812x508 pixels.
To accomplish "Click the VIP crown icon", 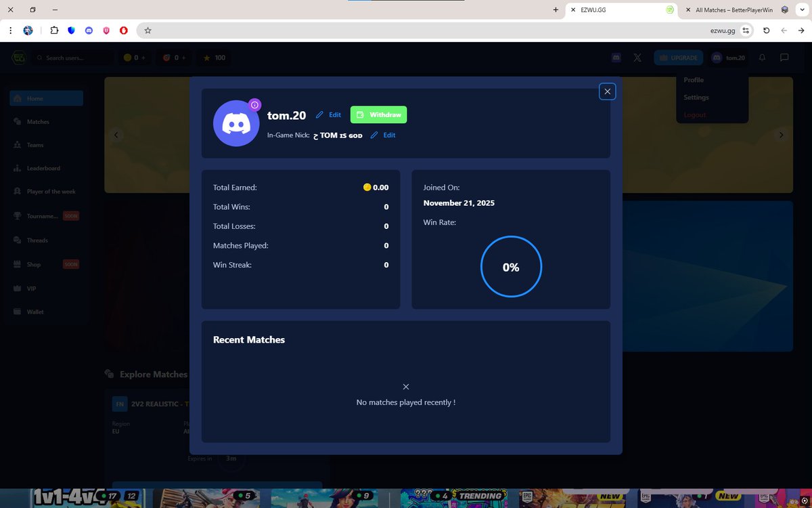I will coord(18,289).
